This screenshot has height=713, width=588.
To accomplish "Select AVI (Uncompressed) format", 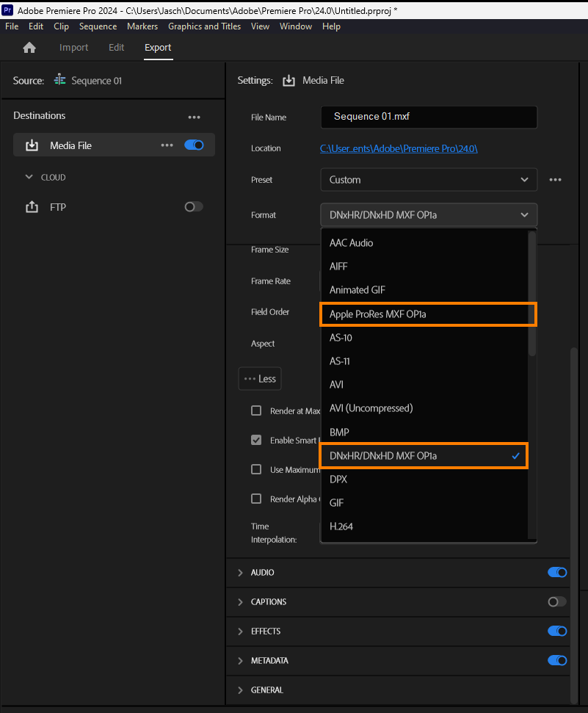I will pos(424,408).
